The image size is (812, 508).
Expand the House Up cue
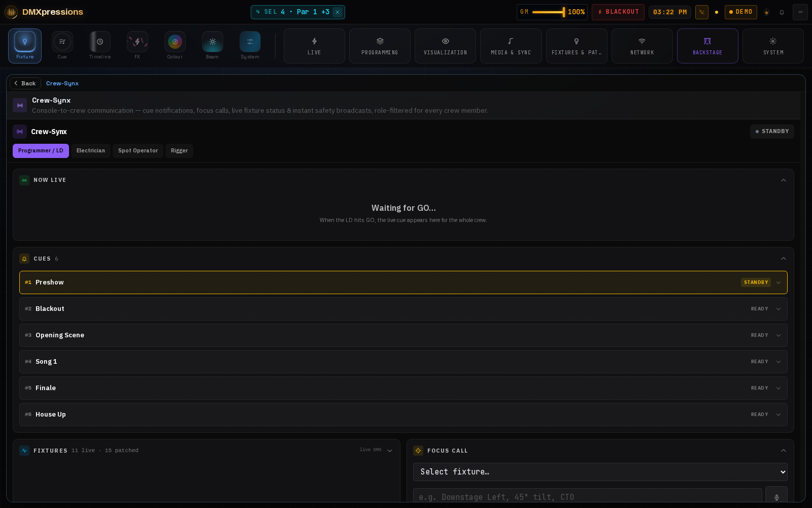(x=779, y=415)
